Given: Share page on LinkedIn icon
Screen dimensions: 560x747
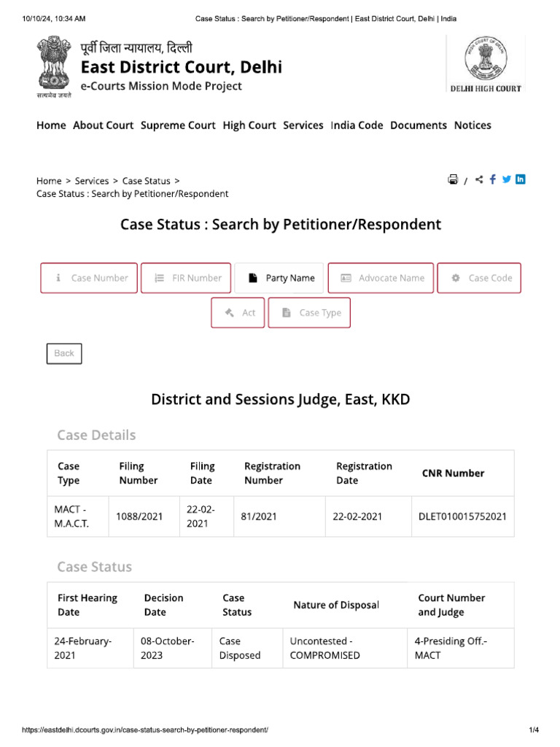Looking at the screenshot, I should pos(521,179).
